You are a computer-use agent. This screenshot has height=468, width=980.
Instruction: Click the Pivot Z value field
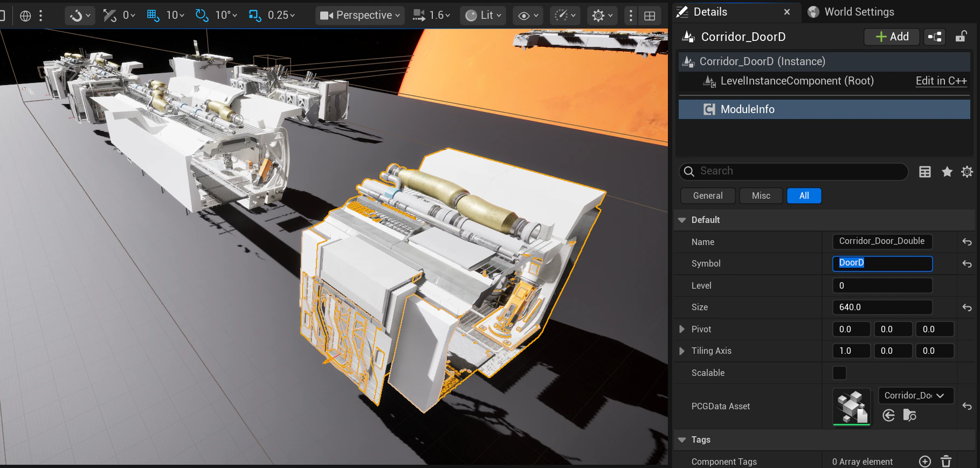click(x=935, y=329)
